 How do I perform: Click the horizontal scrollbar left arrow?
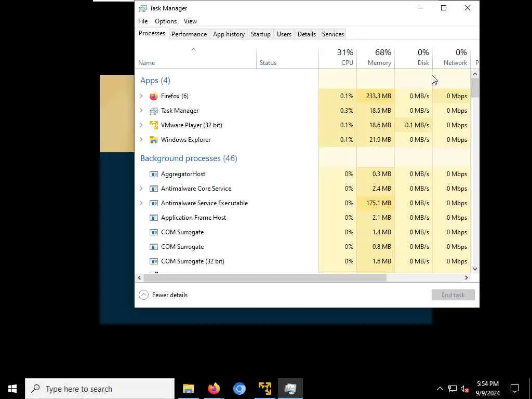(x=139, y=277)
